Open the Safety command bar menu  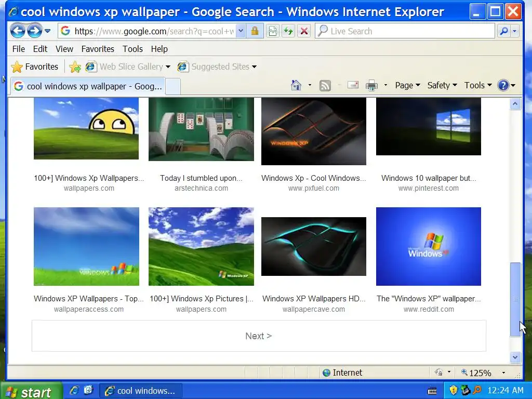point(442,85)
